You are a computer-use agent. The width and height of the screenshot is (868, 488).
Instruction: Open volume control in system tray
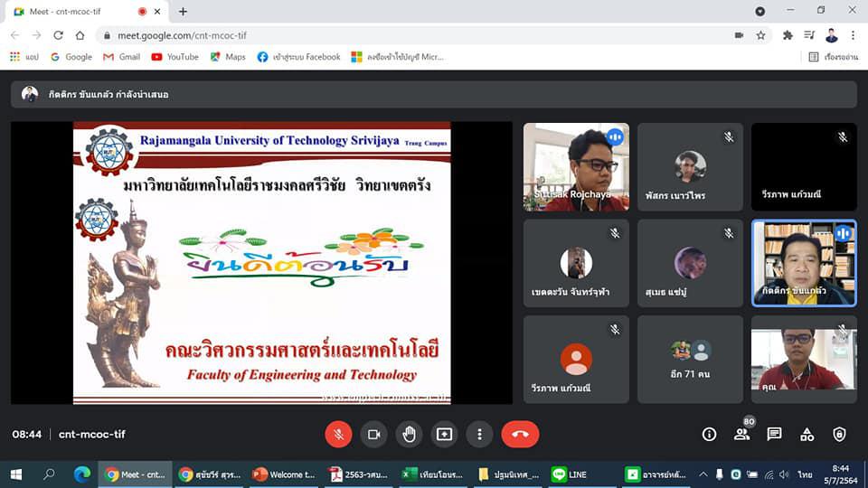(784, 474)
